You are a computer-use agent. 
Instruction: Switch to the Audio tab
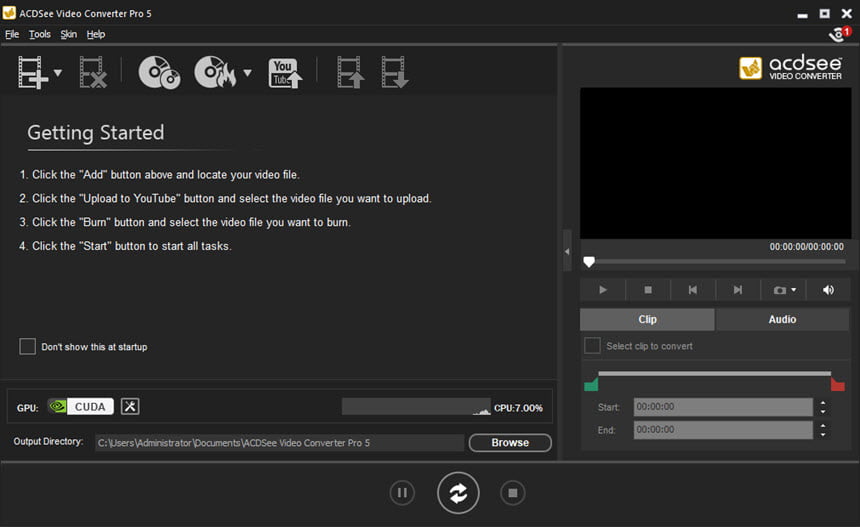(x=782, y=319)
